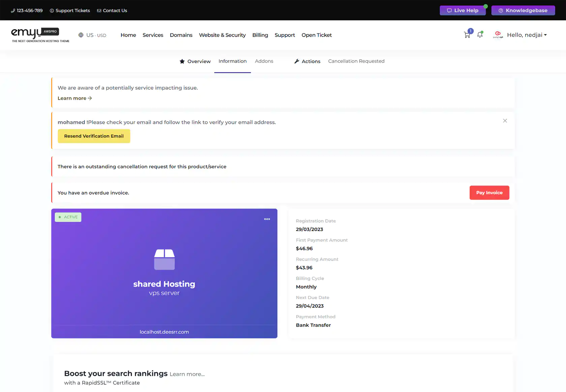Click Learn more... next to search rankings
The width and height of the screenshot is (566, 392).
pyautogui.click(x=187, y=374)
